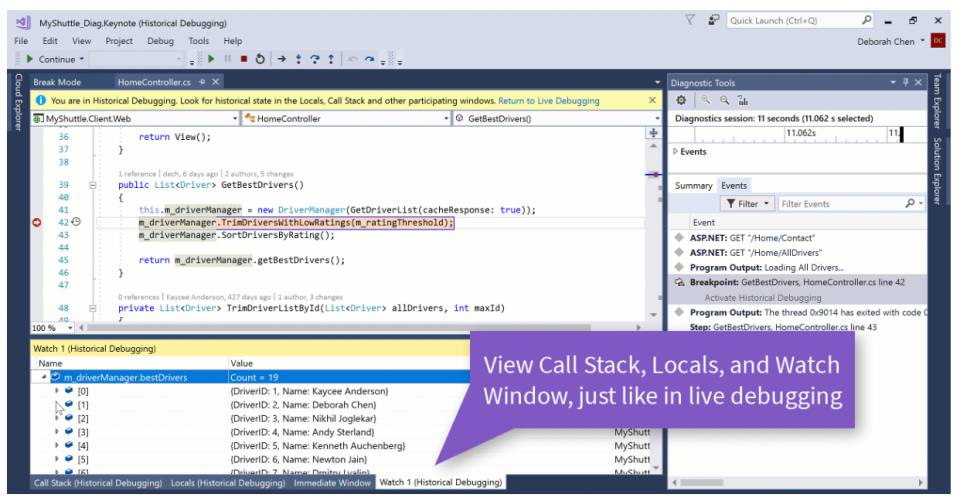Click the DC user avatar badge
This screenshot has height=501, width=960.
tap(937, 41)
